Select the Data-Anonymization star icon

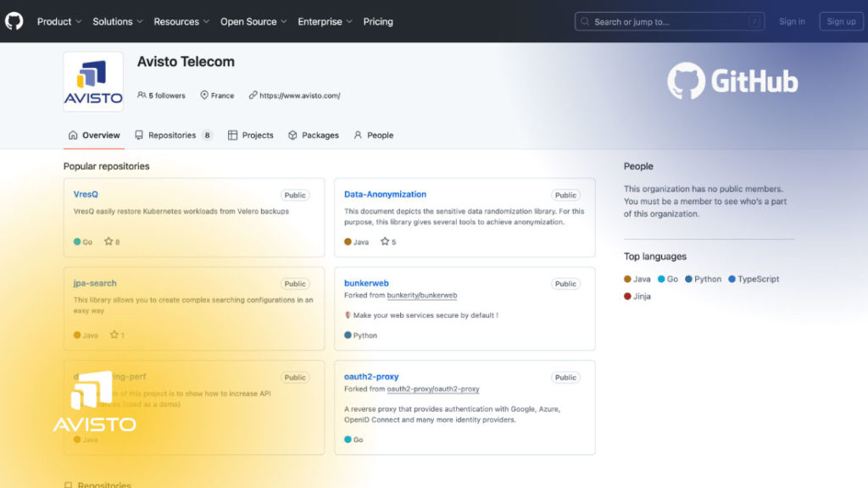tap(385, 241)
